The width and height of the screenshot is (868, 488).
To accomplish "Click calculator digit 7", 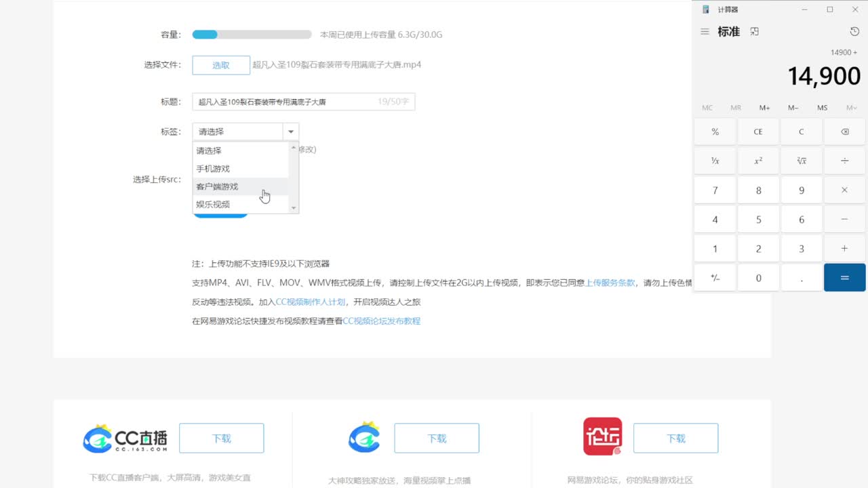I will [x=715, y=190].
